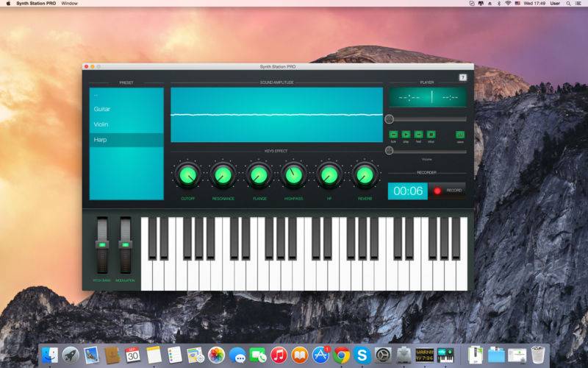Open System Preferences from the Dock

coord(383,355)
